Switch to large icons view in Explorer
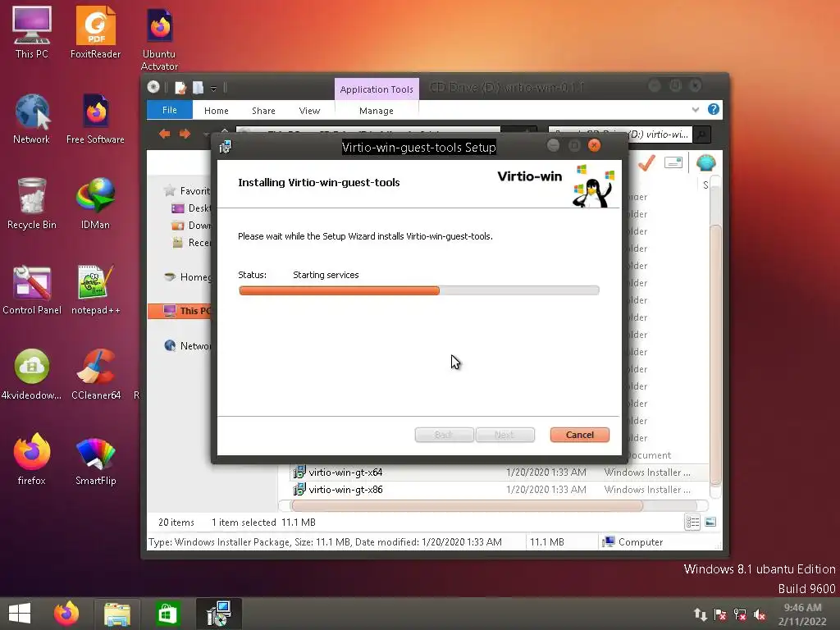Screen dimensions: 840x630 (x=711, y=522)
